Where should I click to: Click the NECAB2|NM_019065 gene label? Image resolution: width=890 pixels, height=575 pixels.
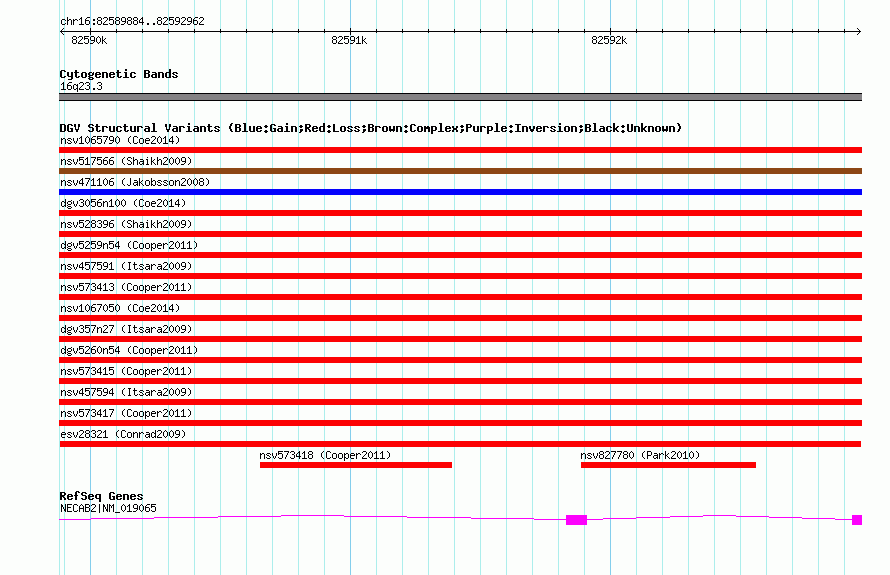click(108, 509)
